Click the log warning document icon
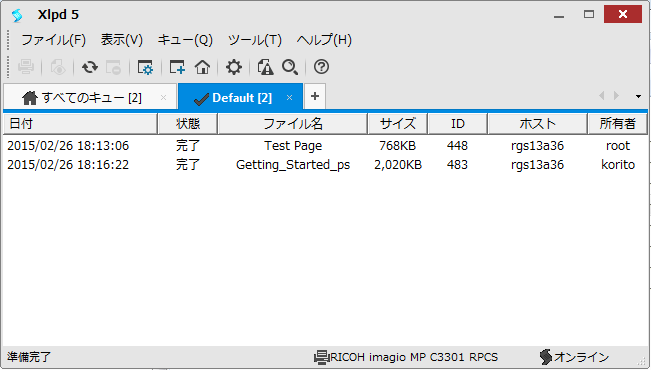 [x=265, y=67]
